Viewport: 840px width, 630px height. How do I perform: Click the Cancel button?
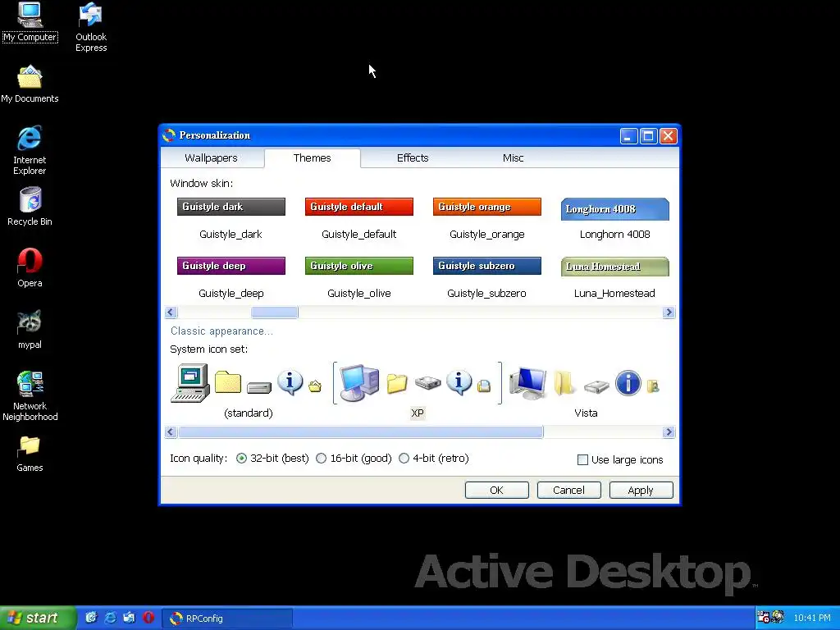click(x=569, y=491)
